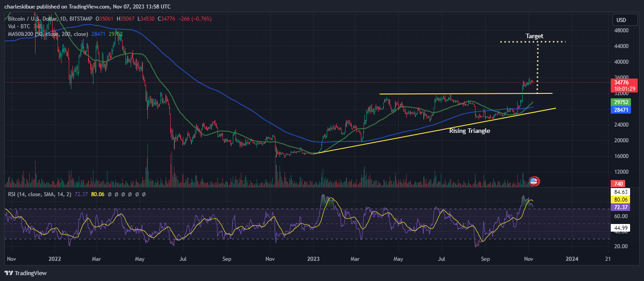This screenshot has width=644, height=281.
Task: Select the Vol · BTC indicator legend
Action: click(19, 26)
